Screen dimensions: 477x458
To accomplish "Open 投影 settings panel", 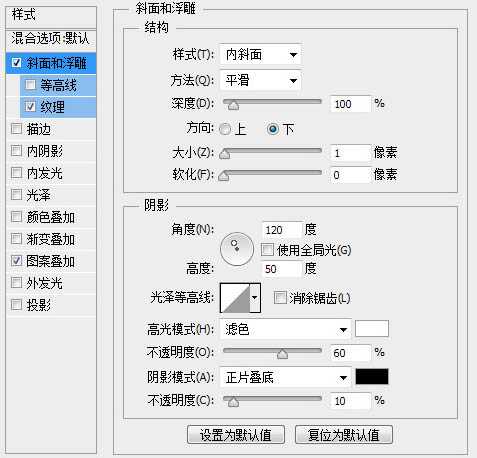I will tap(51, 305).
